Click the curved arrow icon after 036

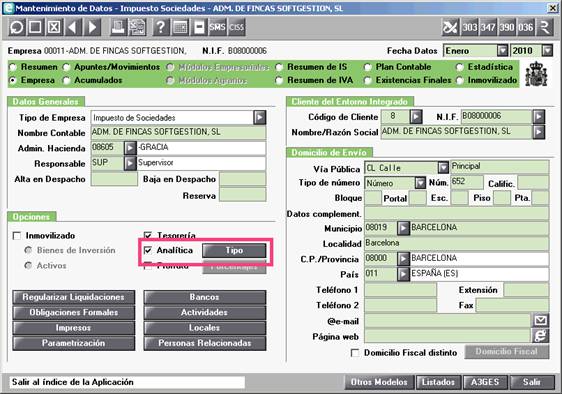point(545,27)
